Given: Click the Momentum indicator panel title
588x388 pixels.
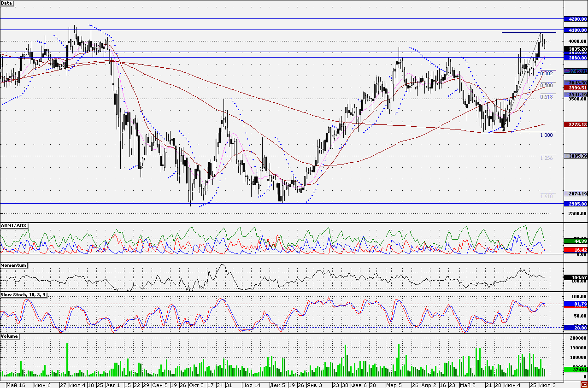Looking at the screenshot, I should [x=13, y=265].
